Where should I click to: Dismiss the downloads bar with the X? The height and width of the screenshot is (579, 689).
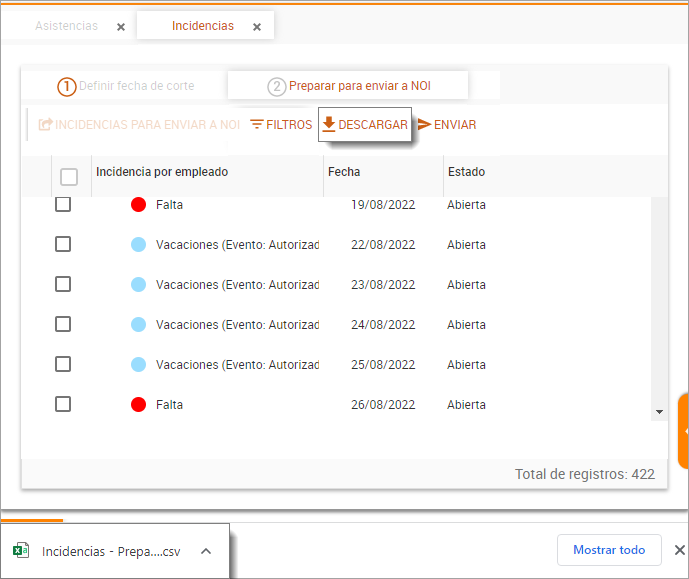679,550
